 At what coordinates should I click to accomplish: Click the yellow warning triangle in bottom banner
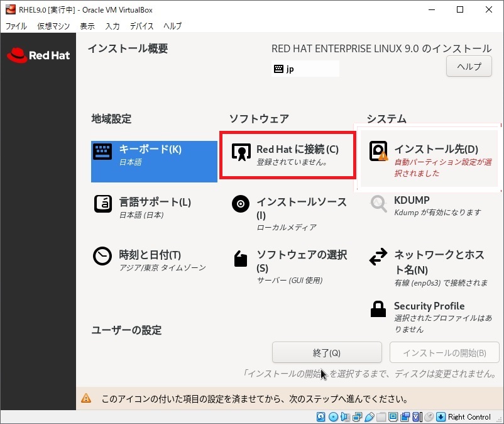pos(86,399)
